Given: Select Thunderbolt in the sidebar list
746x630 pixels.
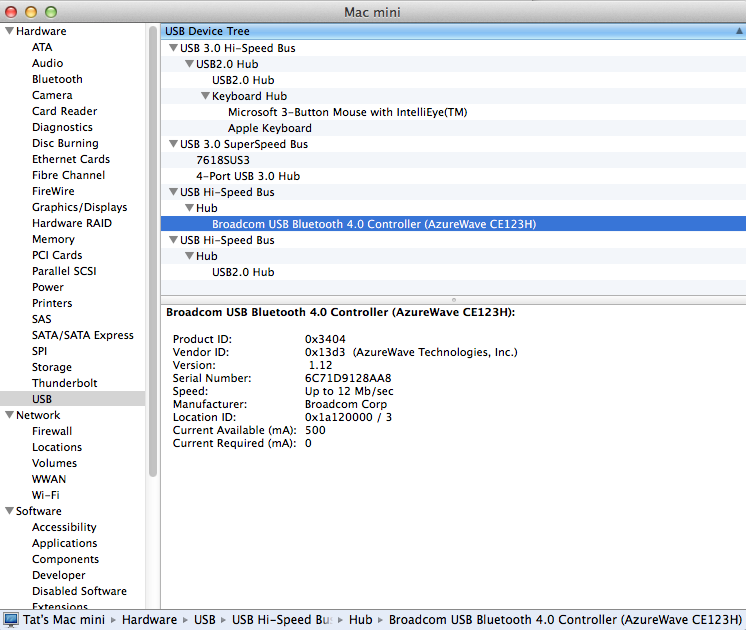Looking at the screenshot, I should coord(64,383).
